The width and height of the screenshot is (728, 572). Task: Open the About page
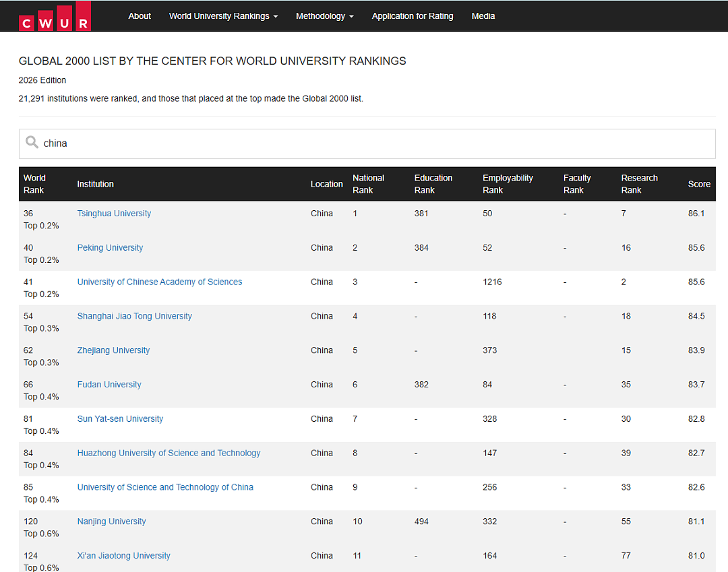[x=140, y=16]
